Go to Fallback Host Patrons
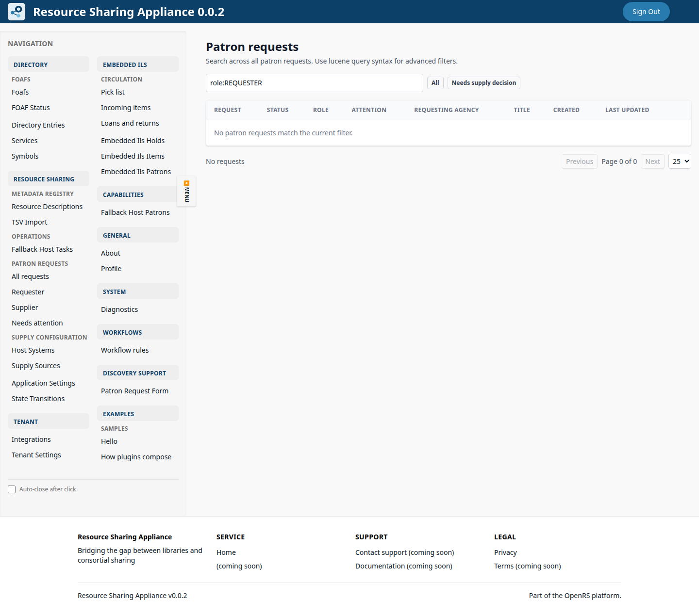This screenshot has width=699, height=616. tap(135, 212)
